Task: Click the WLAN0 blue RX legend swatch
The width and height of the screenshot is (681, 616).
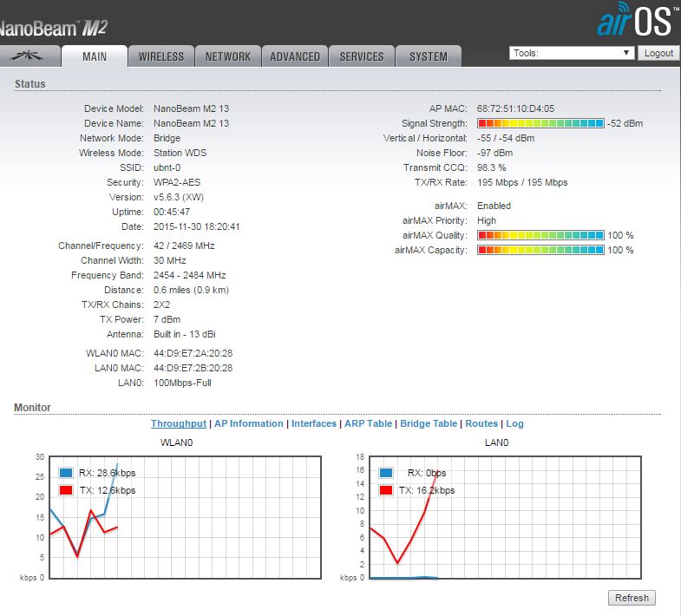Action: [66, 473]
